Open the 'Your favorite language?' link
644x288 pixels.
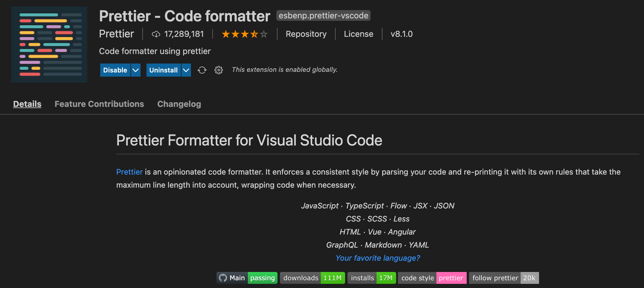point(378,258)
